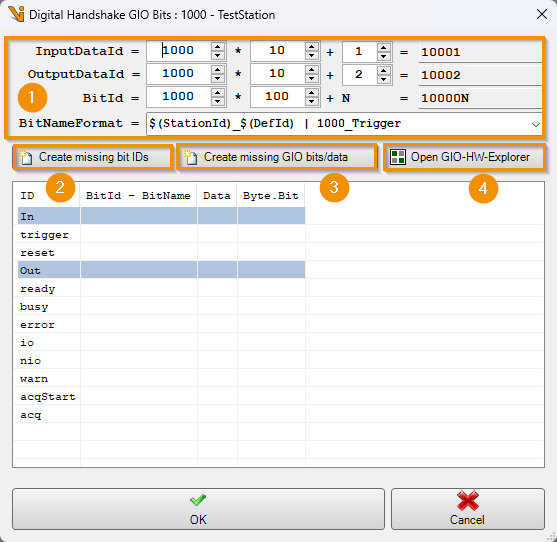Screen dimensions: 557x542
Task: Open GIO-HW-Explorer button
Action: [464, 157]
